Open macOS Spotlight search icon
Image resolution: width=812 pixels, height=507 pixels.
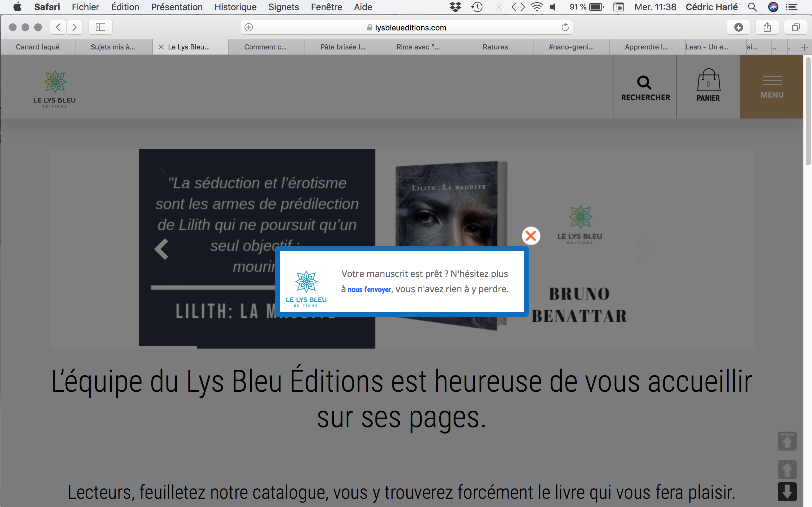(752, 7)
